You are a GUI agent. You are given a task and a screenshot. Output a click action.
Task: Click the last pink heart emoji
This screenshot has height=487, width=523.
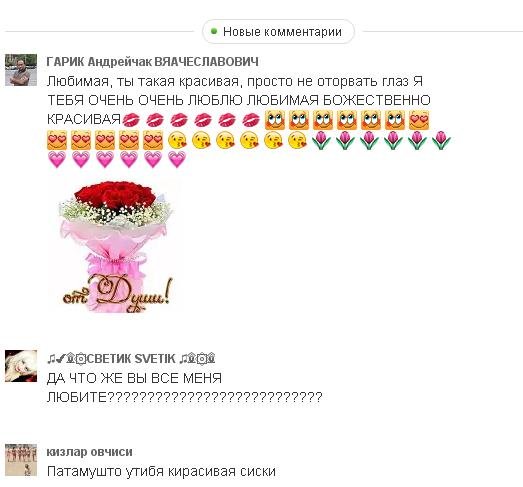177,159
